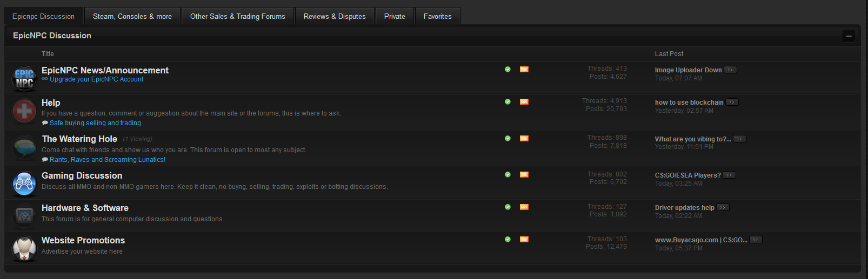The width and height of the screenshot is (868, 279).
Task: Go to last post arrow beside Image Uploader Down
Action: click(730, 70)
